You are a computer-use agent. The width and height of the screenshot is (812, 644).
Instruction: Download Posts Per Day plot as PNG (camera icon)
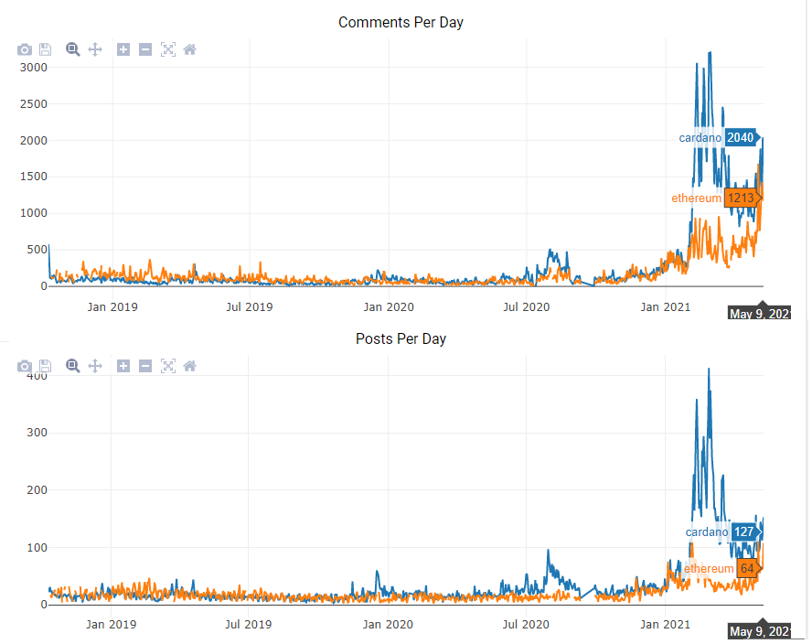coord(25,366)
